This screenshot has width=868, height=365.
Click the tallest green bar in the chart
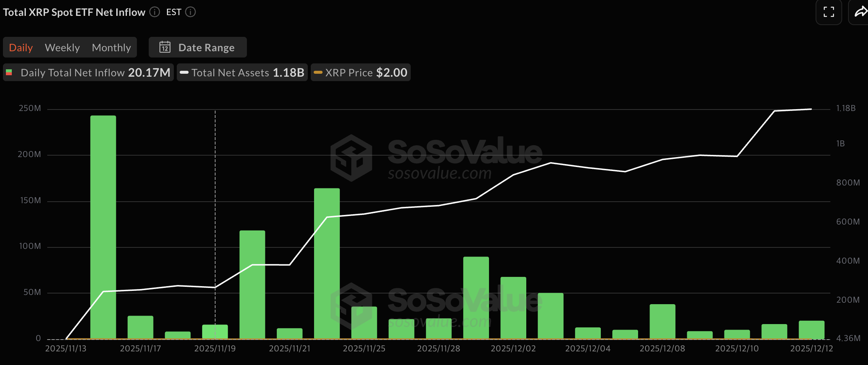coord(103,227)
